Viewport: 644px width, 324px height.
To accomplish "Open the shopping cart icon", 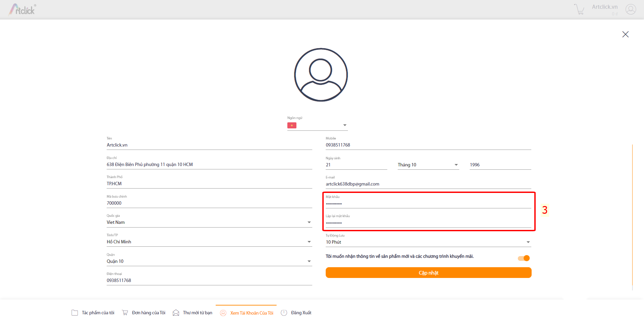I will point(579,9).
